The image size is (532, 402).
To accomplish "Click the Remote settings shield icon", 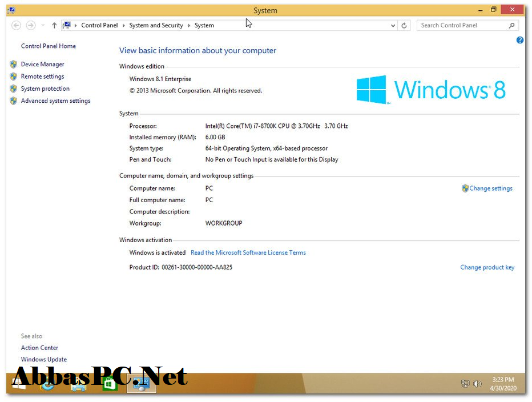I will 14,77.
